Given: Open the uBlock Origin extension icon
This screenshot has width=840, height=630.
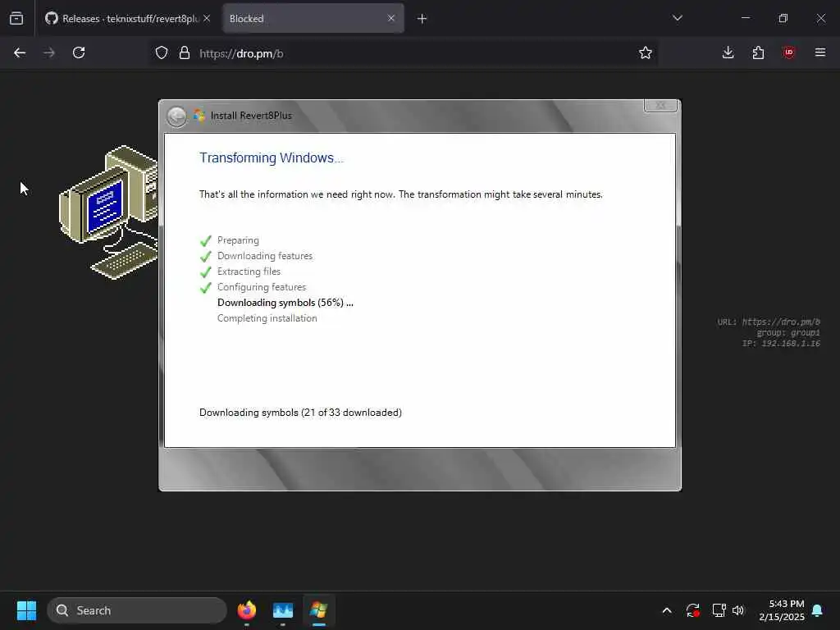Looking at the screenshot, I should (x=788, y=52).
